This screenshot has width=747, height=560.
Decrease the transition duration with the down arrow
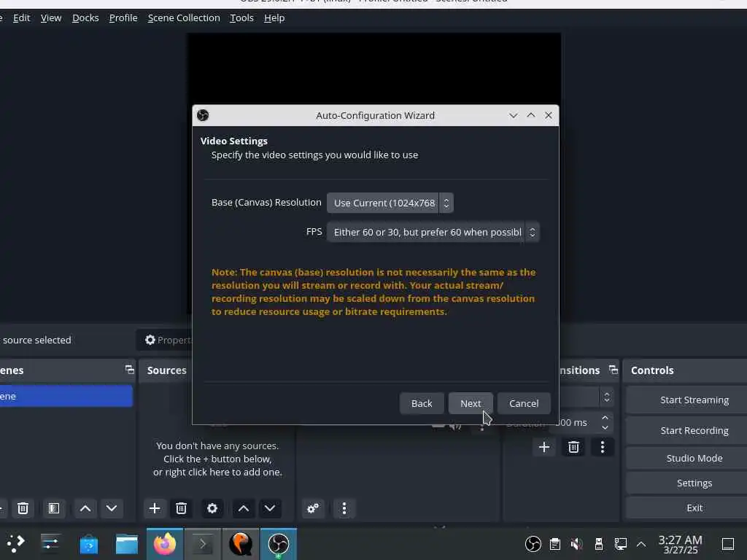point(605,427)
